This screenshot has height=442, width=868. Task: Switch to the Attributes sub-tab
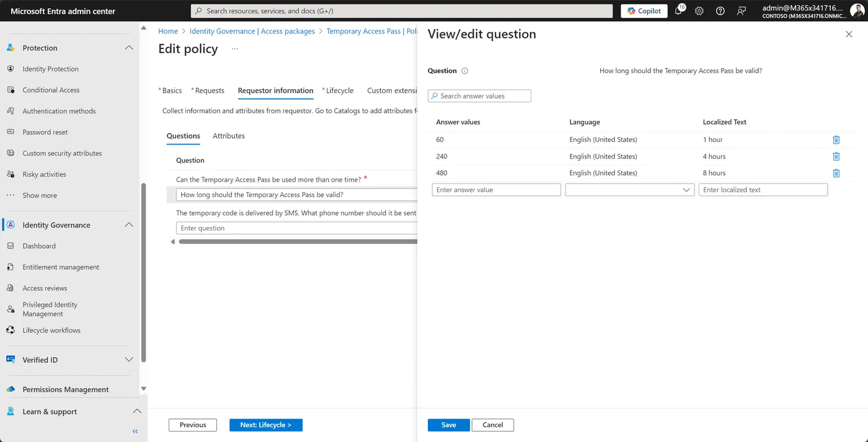pyautogui.click(x=229, y=136)
